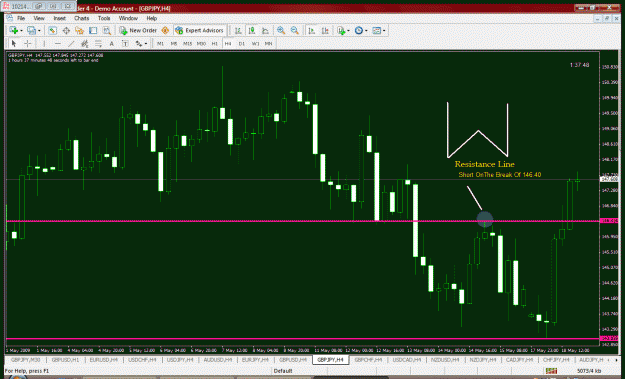The image size is (625, 379).
Task: Zoom out on the chart
Action: [x=295, y=30]
